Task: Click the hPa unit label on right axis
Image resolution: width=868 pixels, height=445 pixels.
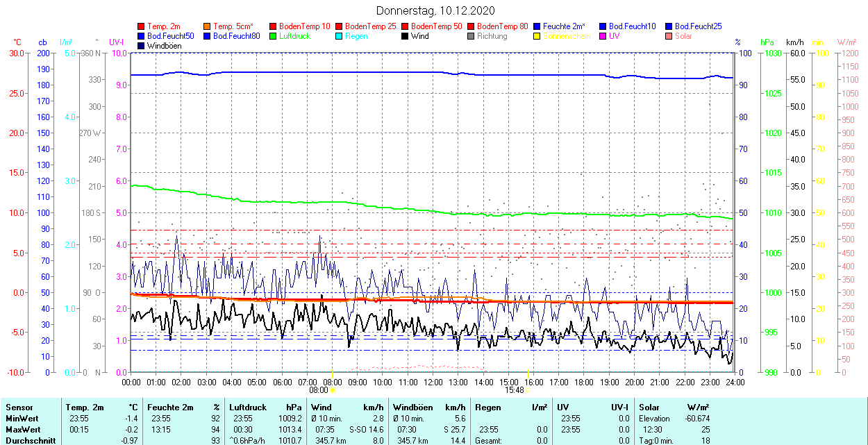Action: pos(767,42)
